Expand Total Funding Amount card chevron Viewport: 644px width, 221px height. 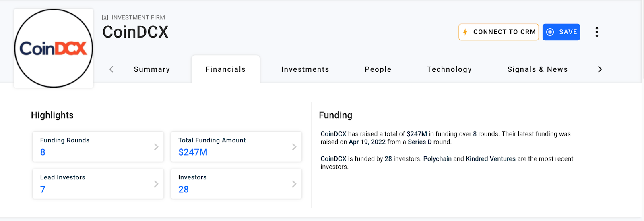click(x=294, y=147)
